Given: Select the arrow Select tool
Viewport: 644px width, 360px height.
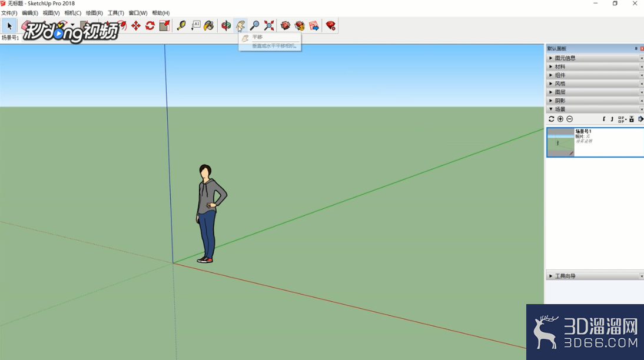Looking at the screenshot, I should pyautogui.click(x=9, y=26).
